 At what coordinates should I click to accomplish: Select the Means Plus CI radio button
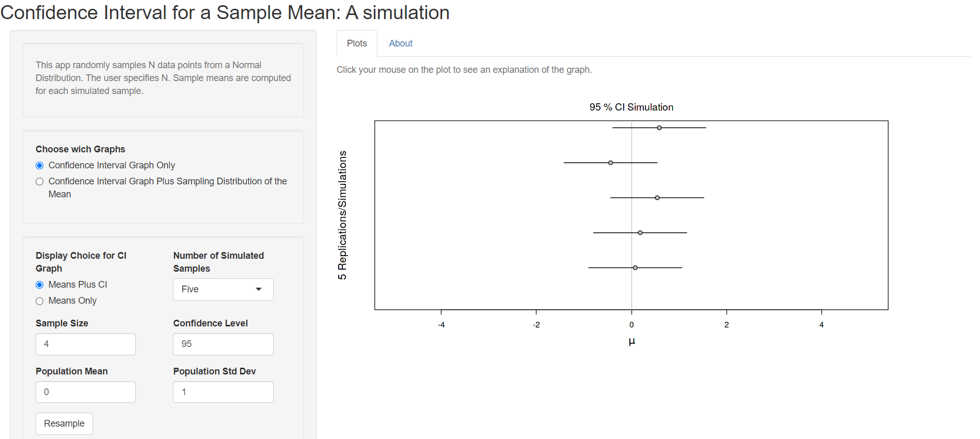(40, 285)
